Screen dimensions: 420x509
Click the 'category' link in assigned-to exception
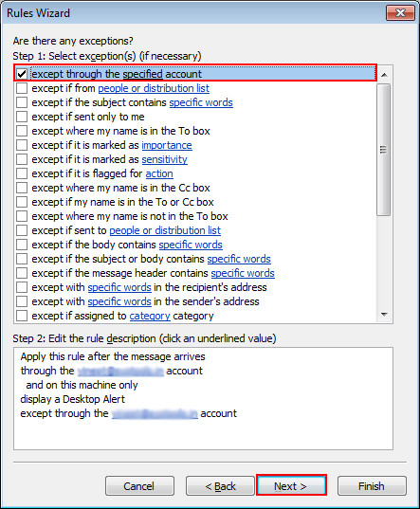pyautogui.click(x=150, y=316)
